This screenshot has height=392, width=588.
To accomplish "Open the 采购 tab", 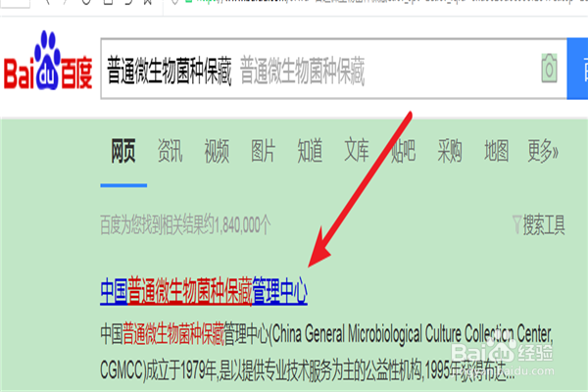I will click(450, 151).
